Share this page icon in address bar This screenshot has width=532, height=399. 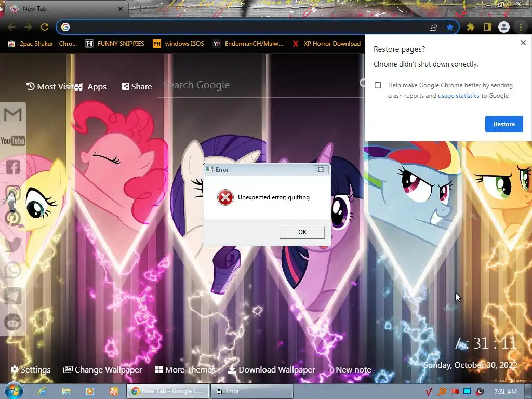click(x=433, y=27)
